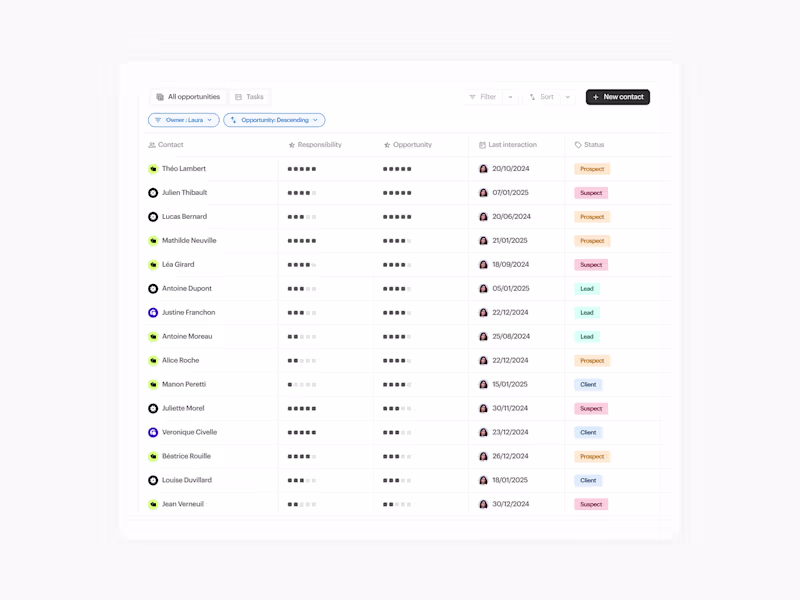Select the All opportunities tab
800x600 pixels.
point(187,96)
